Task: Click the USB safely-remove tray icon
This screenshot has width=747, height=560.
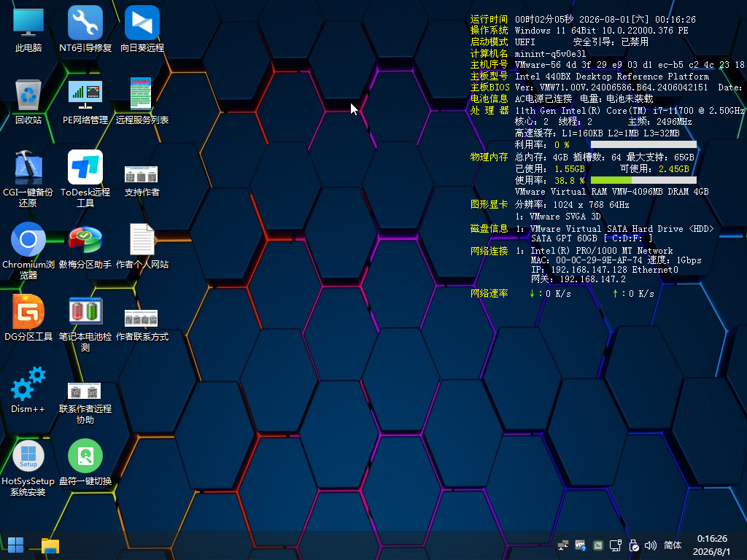Action: 633,545
